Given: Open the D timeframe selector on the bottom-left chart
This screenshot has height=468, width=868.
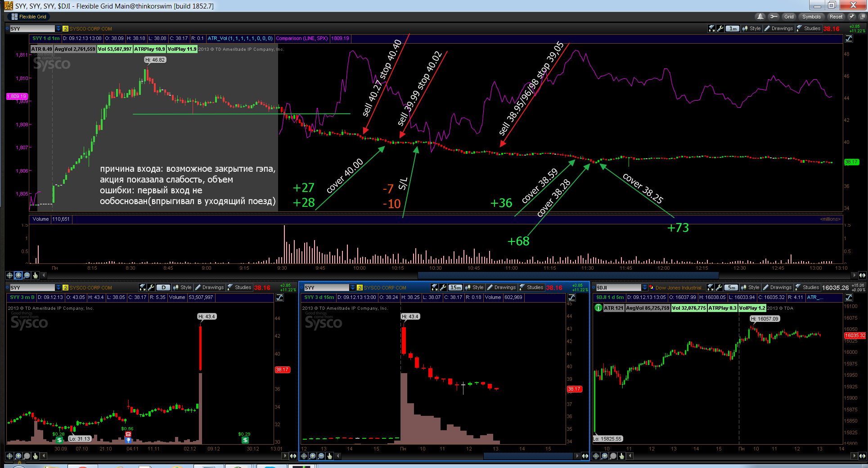Looking at the screenshot, I should click(163, 287).
